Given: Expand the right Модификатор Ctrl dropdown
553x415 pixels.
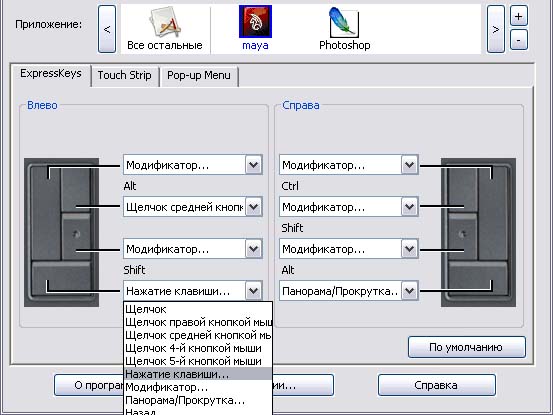Looking at the screenshot, I should (x=349, y=165).
